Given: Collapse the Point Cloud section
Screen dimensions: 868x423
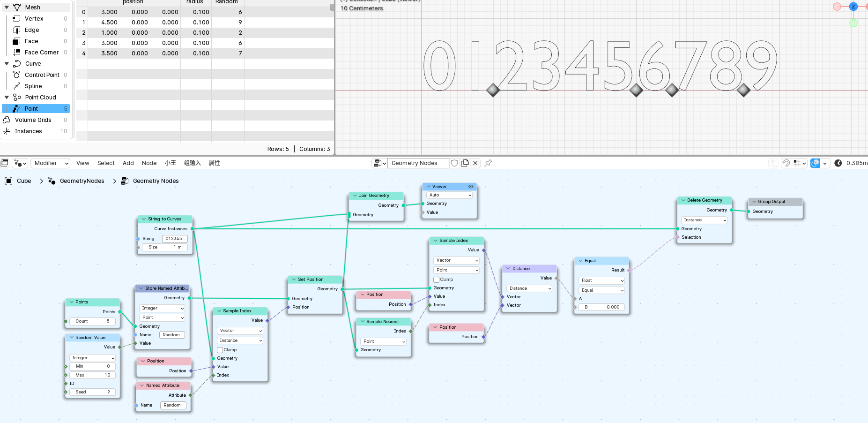Looking at the screenshot, I should (x=7, y=98).
